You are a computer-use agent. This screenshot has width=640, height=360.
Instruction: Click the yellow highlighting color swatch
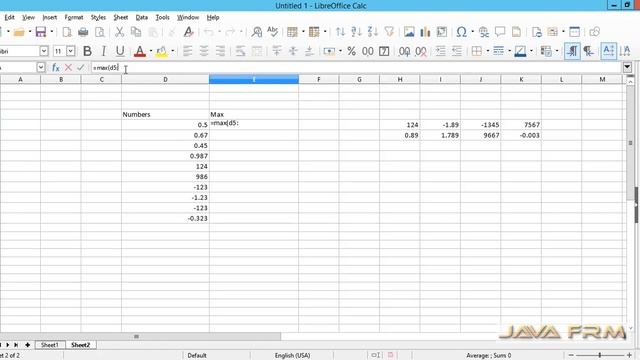(x=162, y=51)
